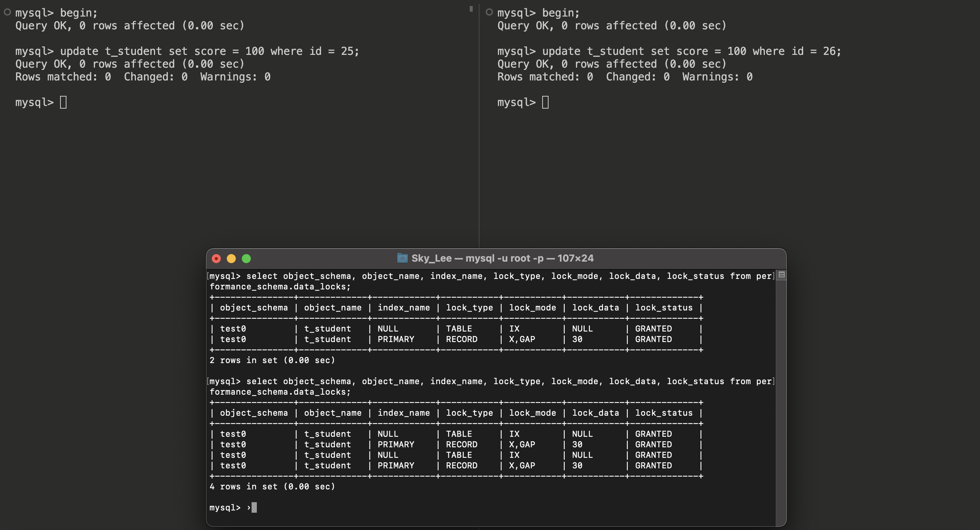Click the update id = 25 statement

click(x=209, y=51)
